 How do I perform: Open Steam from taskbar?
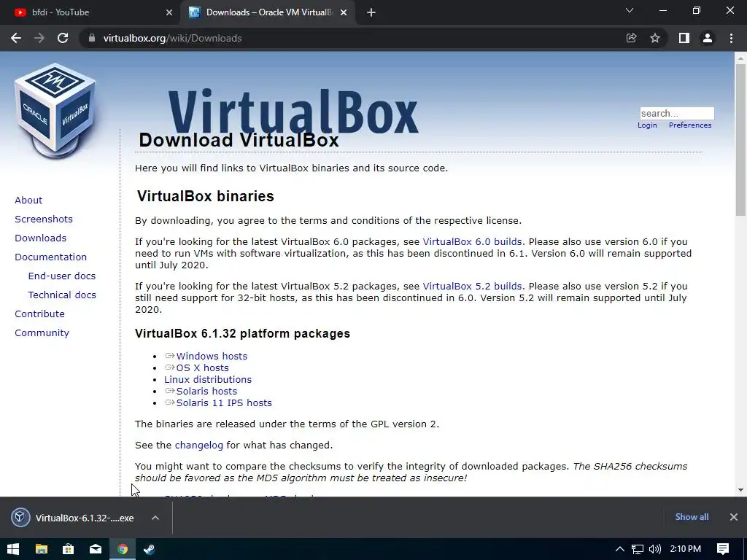149,549
